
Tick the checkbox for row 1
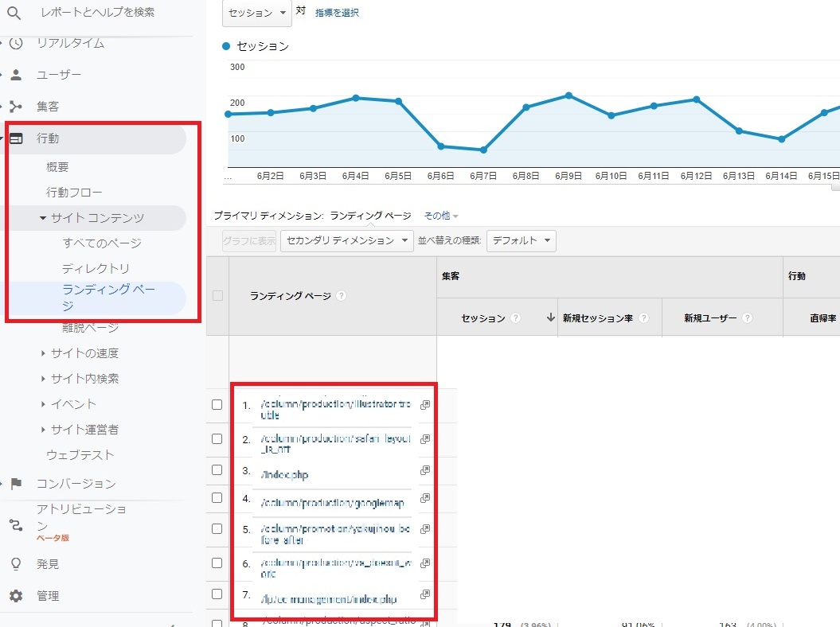217,405
